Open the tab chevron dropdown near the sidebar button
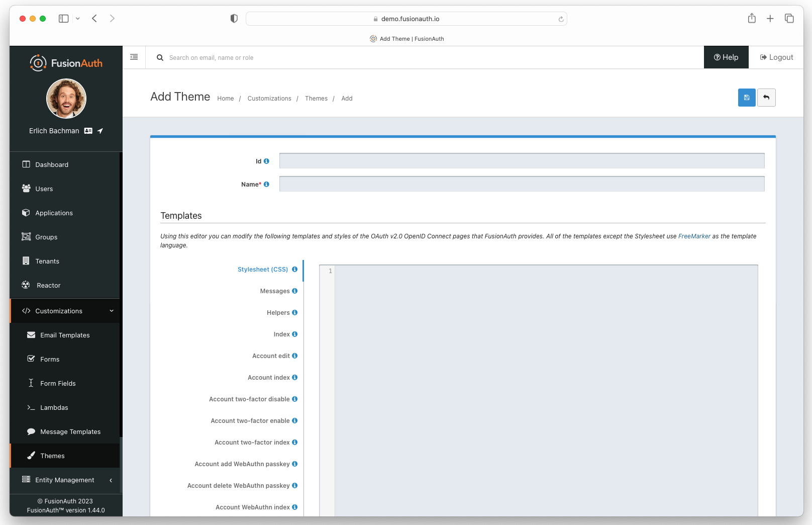The height and width of the screenshot is (525, 812). pyautogui.click(x=78, y=18)
